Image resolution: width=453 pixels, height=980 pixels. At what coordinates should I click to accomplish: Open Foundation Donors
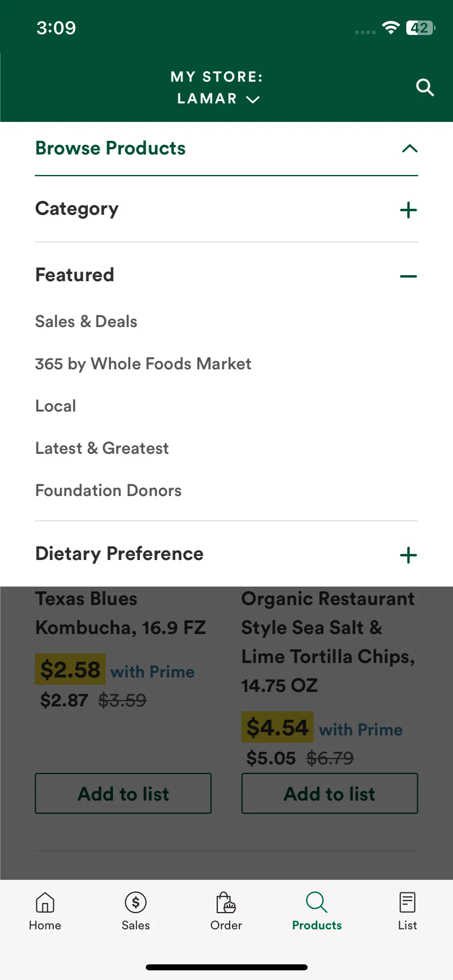[x=108, y=490]
